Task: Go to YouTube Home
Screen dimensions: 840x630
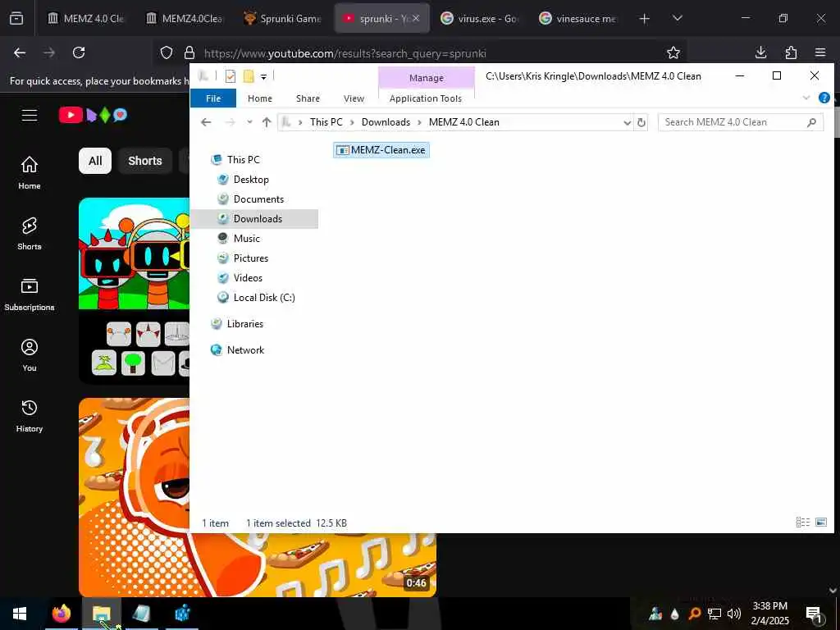Action: (30, 172)
